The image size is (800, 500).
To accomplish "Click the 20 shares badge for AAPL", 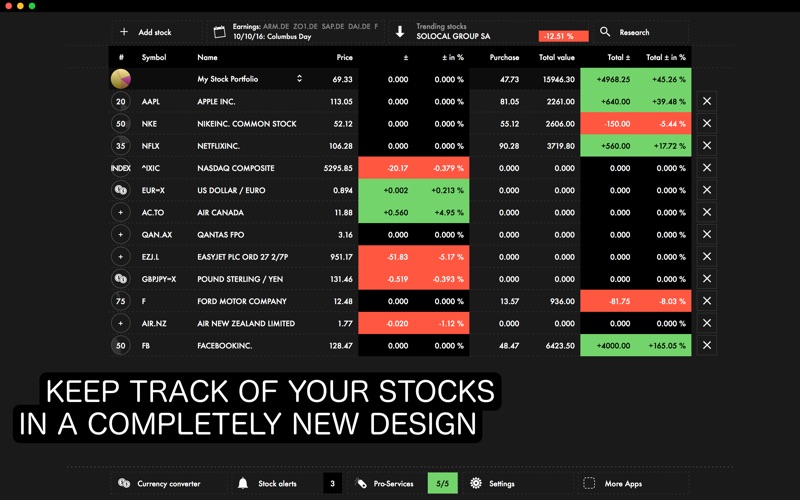I will coord(121,102).
